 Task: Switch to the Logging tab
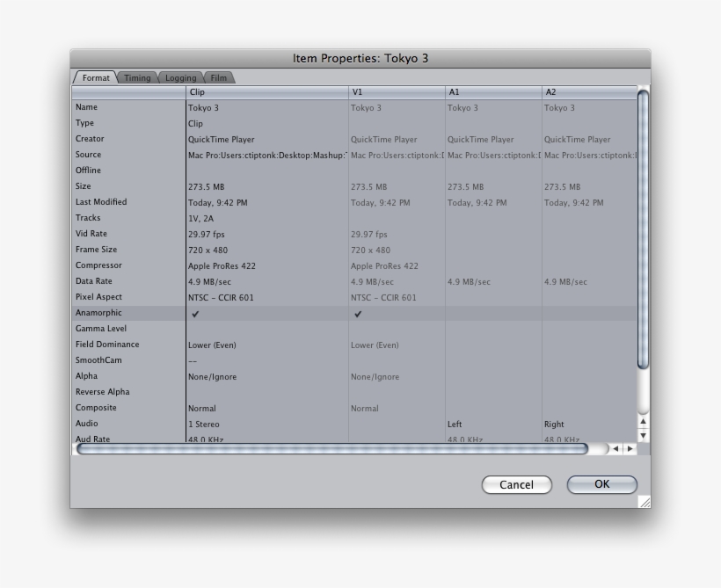(181, 78)
